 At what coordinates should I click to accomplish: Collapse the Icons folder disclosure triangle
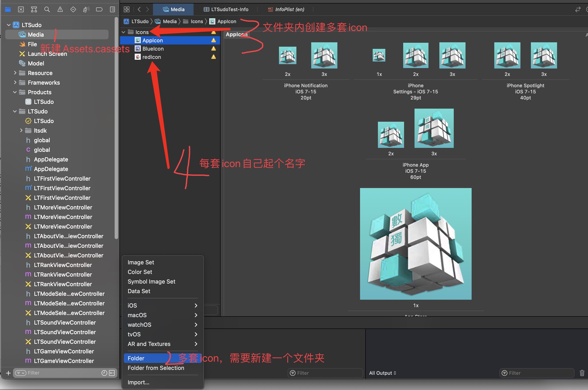click(124, 32)
